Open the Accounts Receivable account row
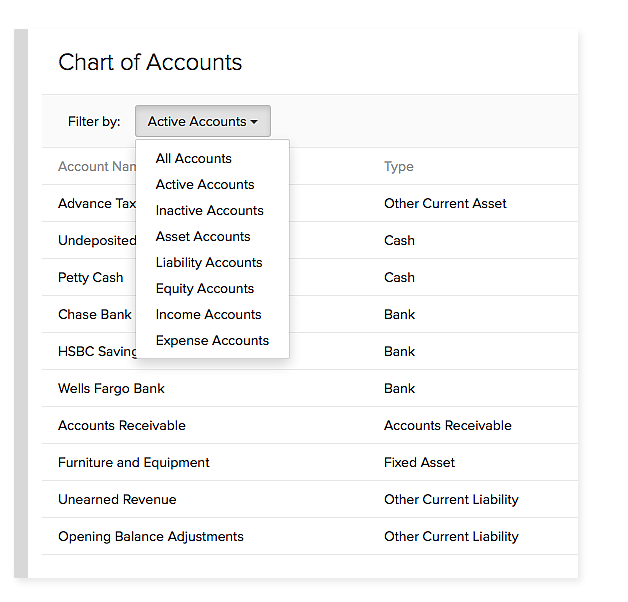Viewport: 628px width, 602px height. click(122, 425)
